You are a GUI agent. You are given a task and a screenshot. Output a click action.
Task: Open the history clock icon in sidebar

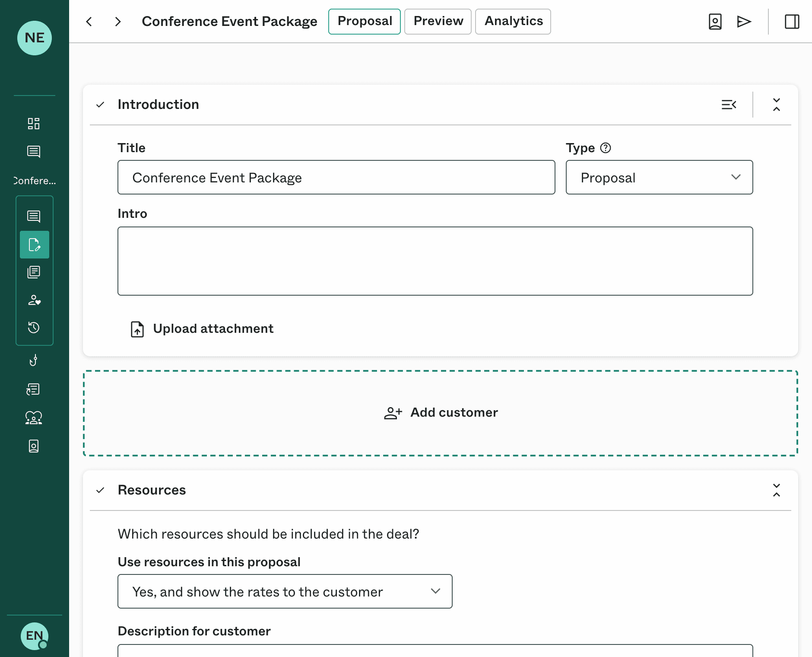[x=34, y=328]
